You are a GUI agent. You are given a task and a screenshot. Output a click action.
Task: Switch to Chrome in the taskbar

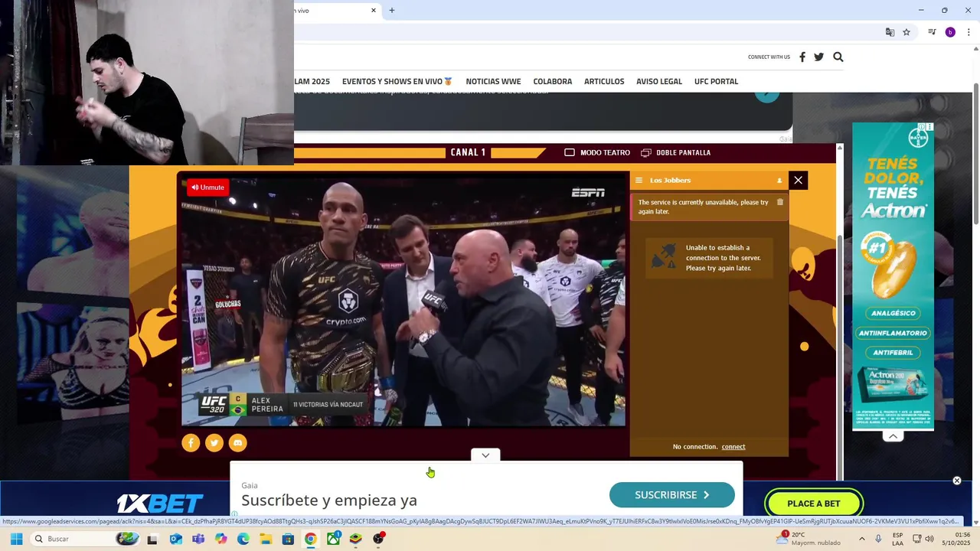click(x=310, y=539)
